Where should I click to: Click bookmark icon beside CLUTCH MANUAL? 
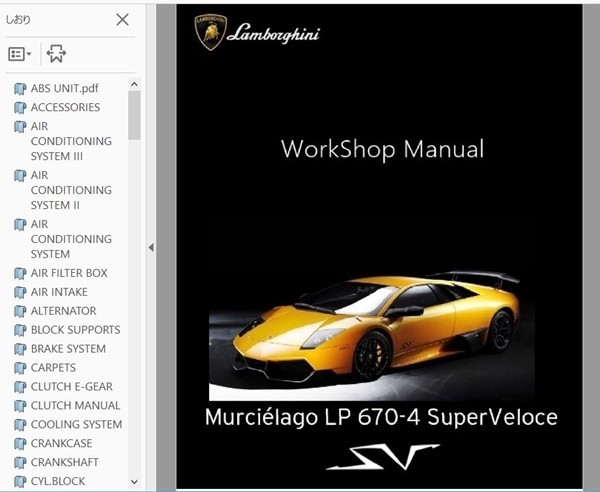(x=20, y=406)
